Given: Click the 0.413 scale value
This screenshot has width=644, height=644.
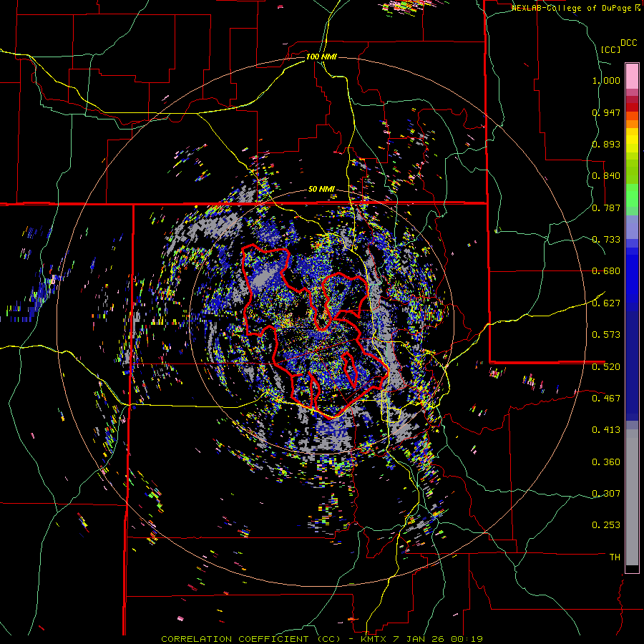Looking at the screenshot, I should pos(606,429).
